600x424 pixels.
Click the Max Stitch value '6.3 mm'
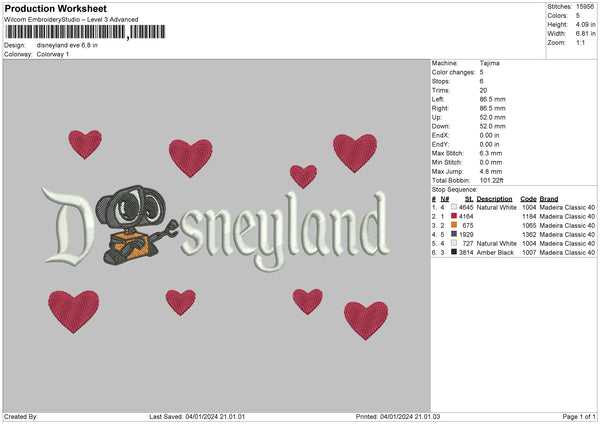point(491,153)
